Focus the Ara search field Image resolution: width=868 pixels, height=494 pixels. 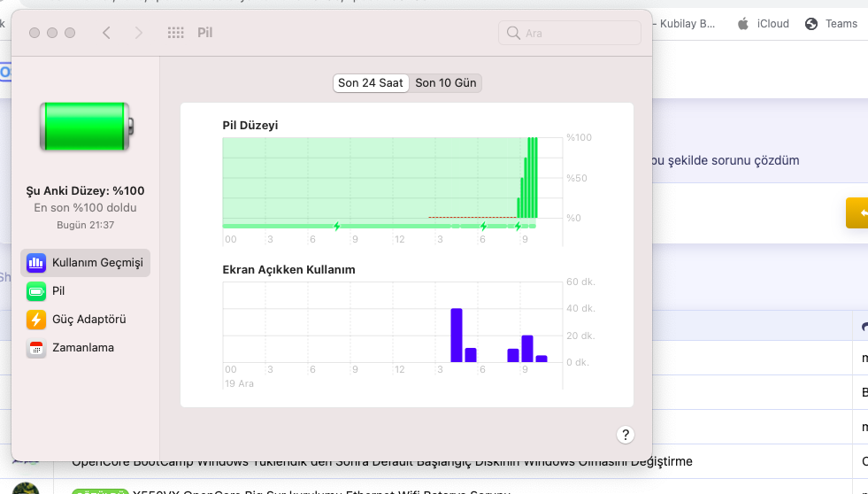[570, 33]
